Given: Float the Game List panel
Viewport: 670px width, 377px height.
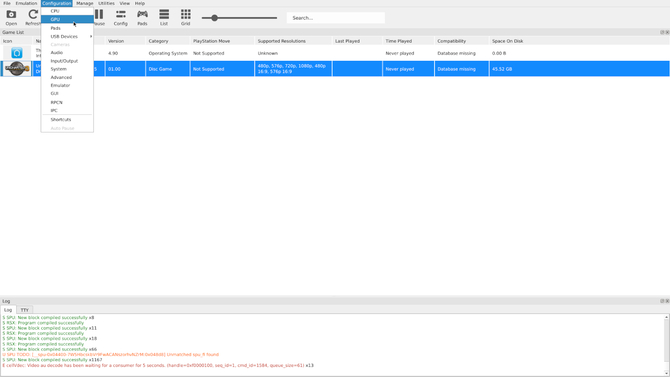Looking at the screenshot, I should [x=662, y=32].
